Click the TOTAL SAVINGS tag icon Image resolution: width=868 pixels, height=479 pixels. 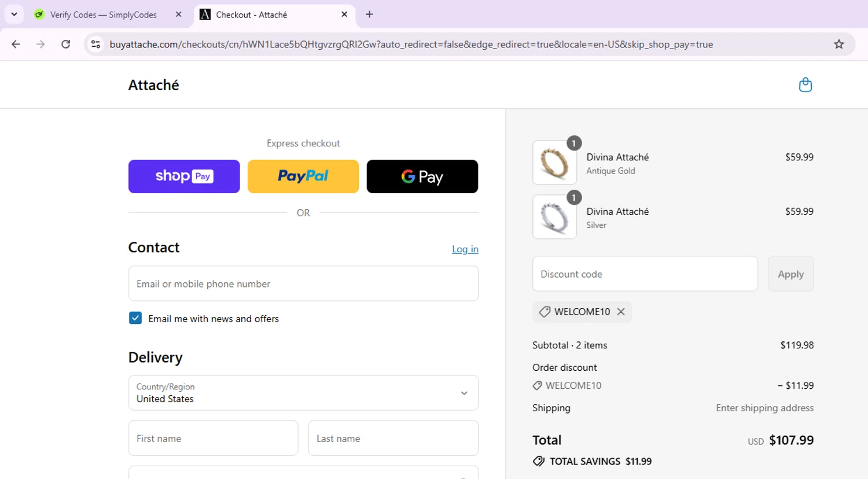click(x=539, y=461)
